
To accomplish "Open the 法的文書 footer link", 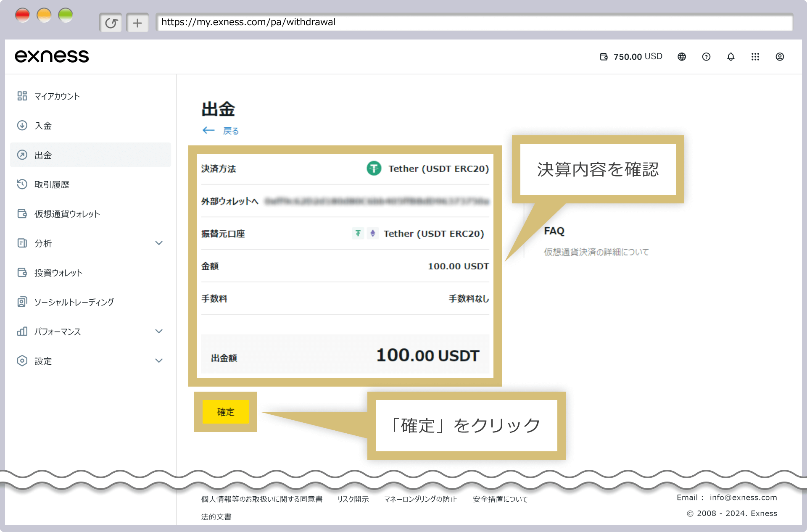I will tap(216, 517).
